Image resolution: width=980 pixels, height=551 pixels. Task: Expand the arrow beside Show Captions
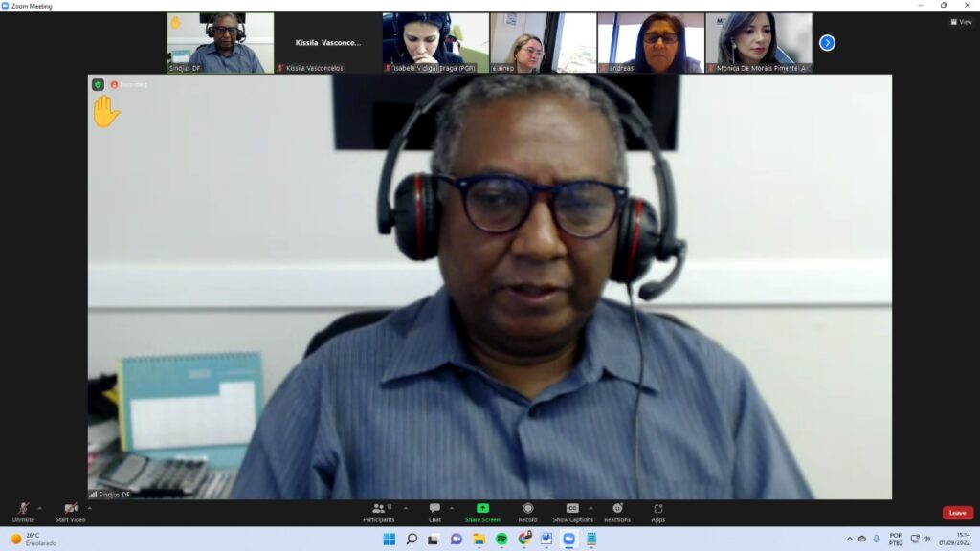pos(590,508)
